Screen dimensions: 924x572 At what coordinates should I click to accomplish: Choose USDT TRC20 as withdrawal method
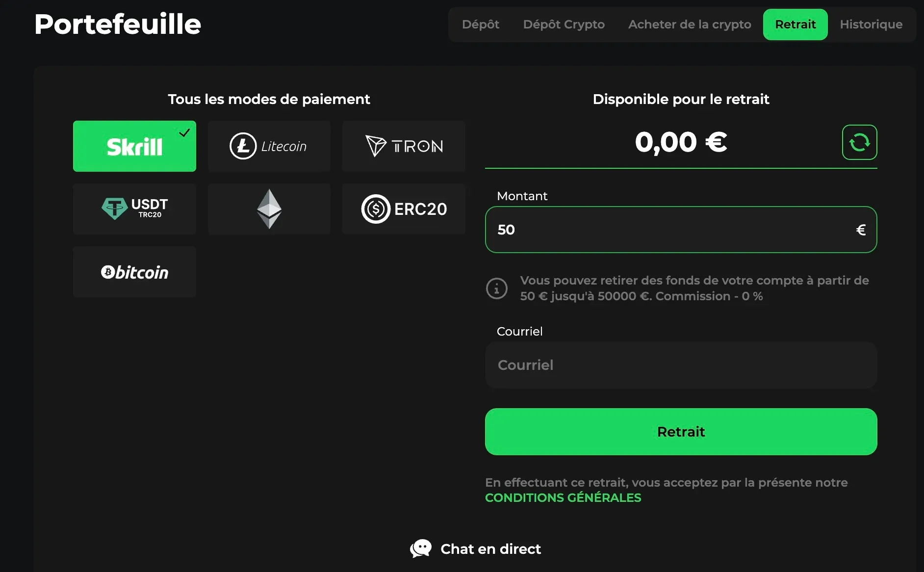pyautogui.click(x=134, y=208)
